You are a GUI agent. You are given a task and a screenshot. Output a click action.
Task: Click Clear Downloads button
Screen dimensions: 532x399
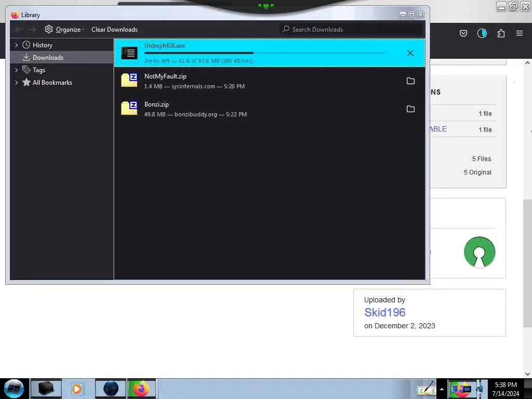tap(115, 30)
